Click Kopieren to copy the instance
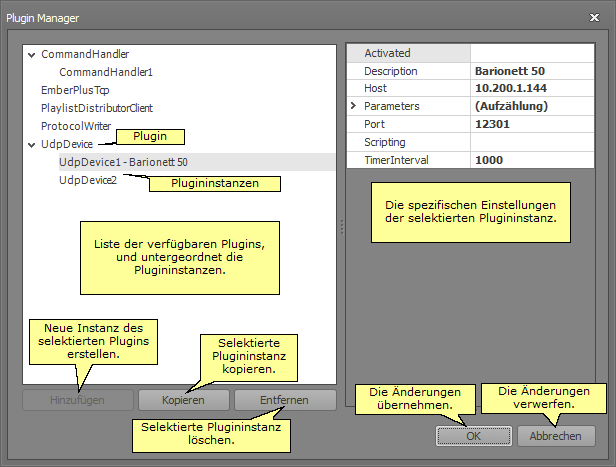This screenshot has width=616, height=467. coord(183,400)
